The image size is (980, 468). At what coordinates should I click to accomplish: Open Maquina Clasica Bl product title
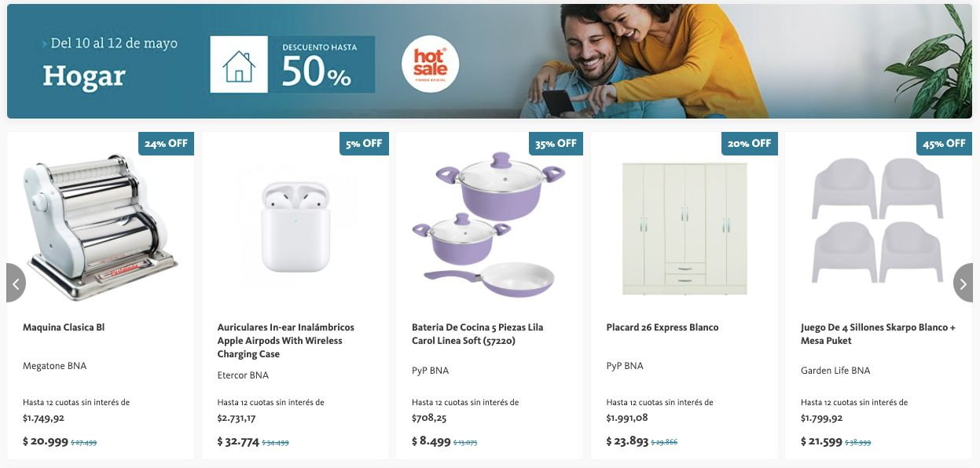click(x=64, y=327)
